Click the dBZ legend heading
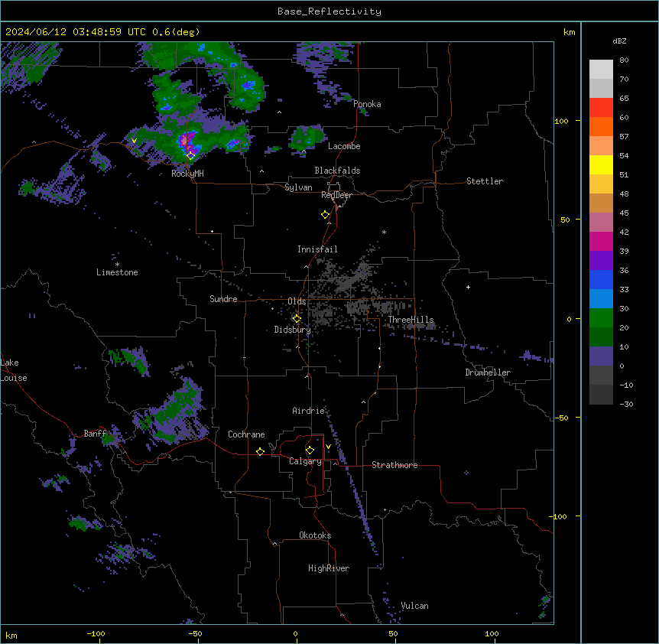 (x=619, y=41)
